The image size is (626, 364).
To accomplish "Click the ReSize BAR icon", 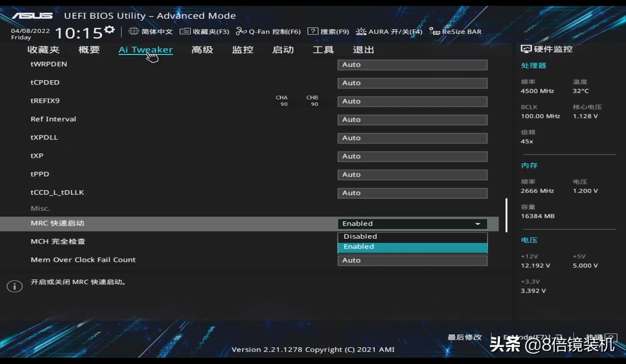I will [434, 31].
